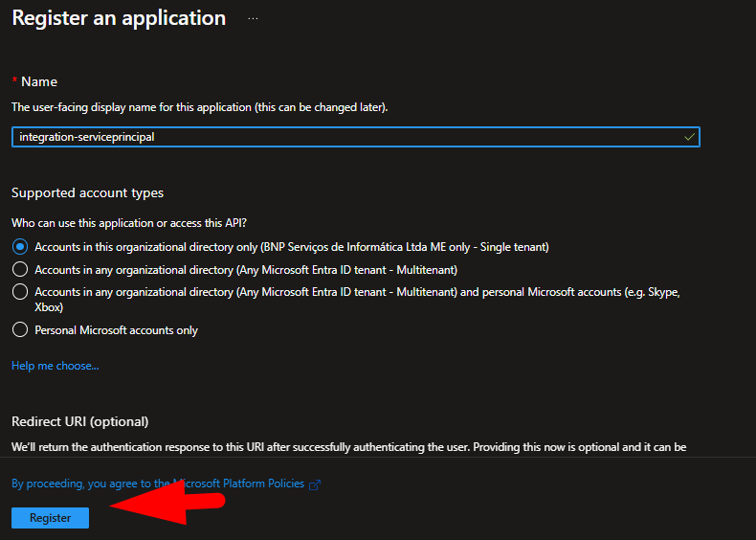The height and width of the screenshot is (540, 756).
Task: Click the Redirect URI authentication response description
Action: pyautogui.click(x=348, y=447)
